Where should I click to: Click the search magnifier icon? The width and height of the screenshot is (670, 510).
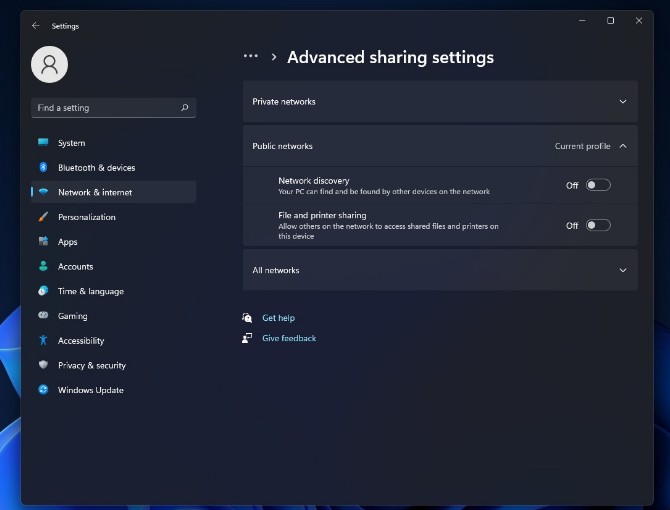pos(185,108)
